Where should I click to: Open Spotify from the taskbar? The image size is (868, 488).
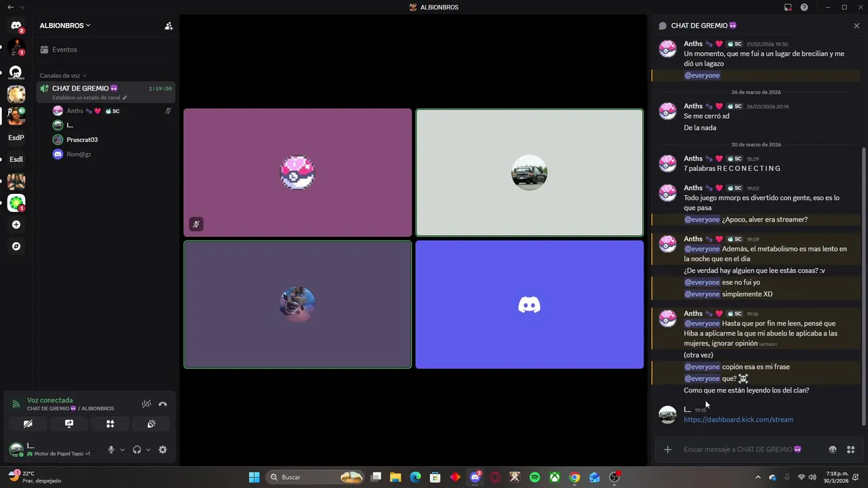(534, 477)
